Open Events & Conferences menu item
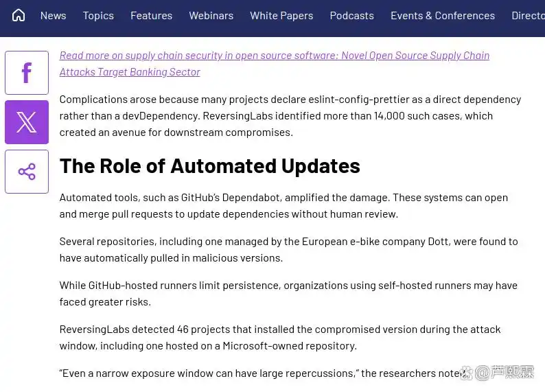This screenshot has height=392, width=545. click(443, 16)
